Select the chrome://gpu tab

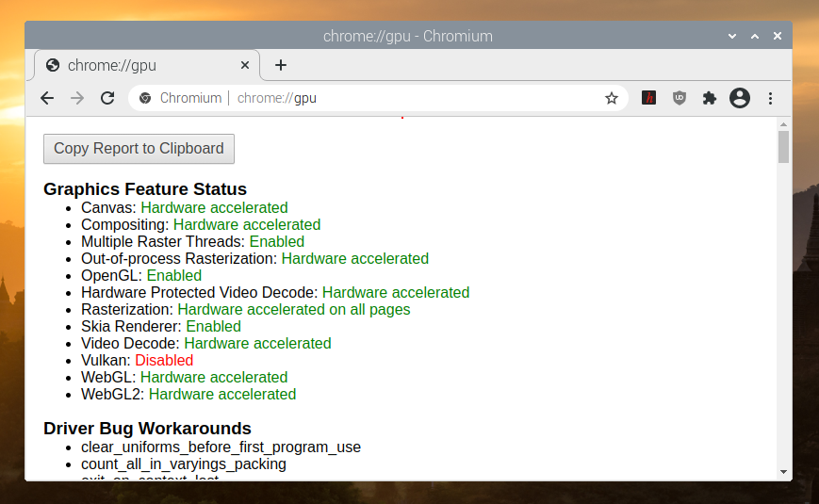coord(147,65)
